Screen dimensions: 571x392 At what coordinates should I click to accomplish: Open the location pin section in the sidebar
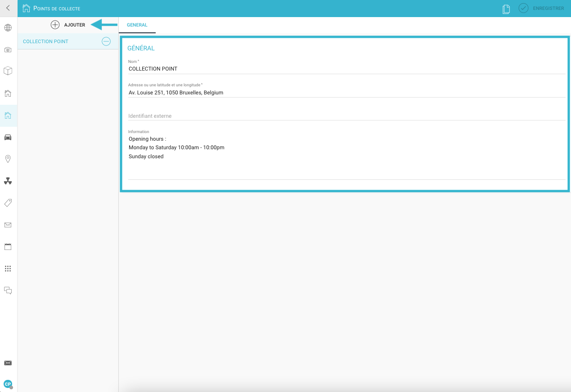8,159
